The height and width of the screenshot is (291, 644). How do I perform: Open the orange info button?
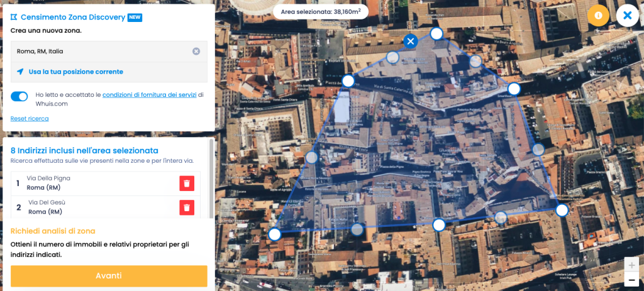[599, 15]
